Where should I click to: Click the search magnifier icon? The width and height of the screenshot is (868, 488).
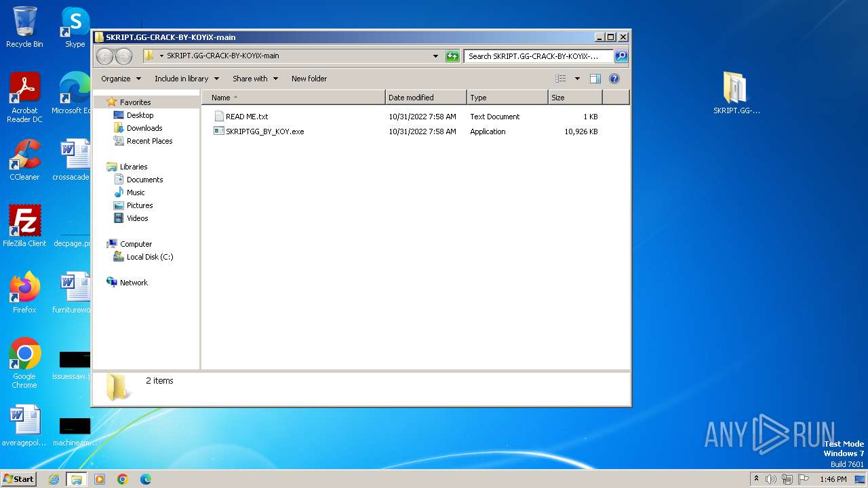tap(620, 56)
